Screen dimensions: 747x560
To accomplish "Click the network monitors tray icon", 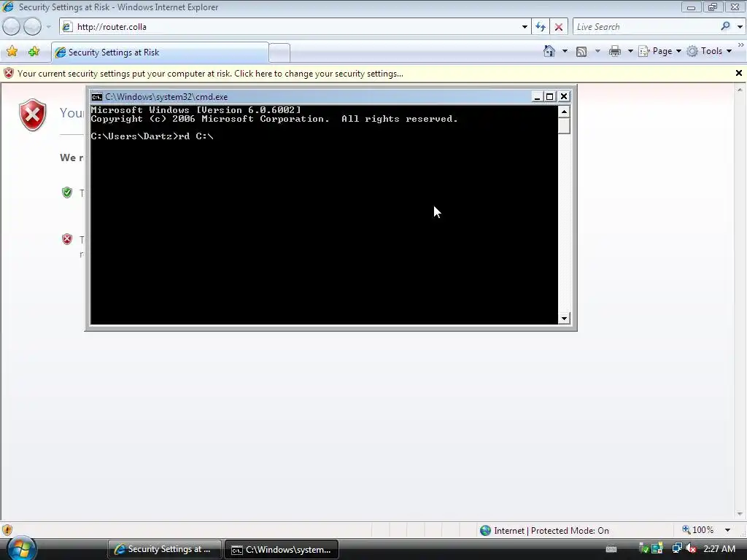I will click(x=677, y=548).
